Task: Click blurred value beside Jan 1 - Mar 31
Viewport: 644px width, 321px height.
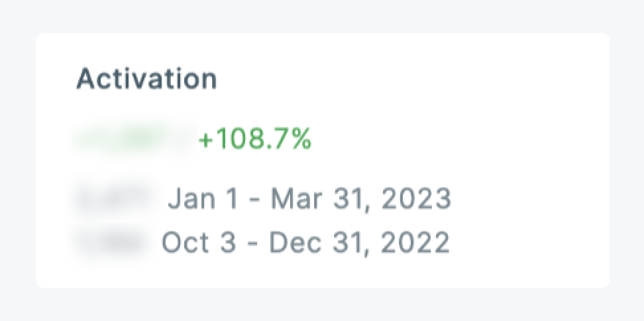Action: coord(117,198)
